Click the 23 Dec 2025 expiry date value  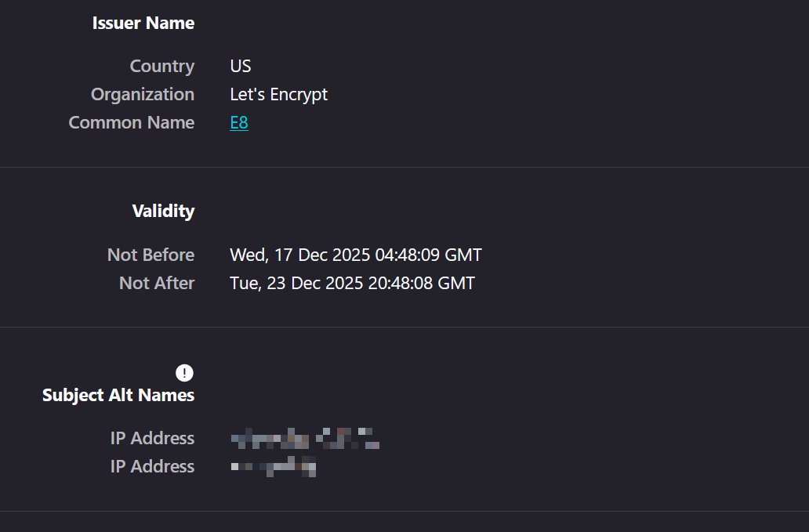(x=352, y=284)
